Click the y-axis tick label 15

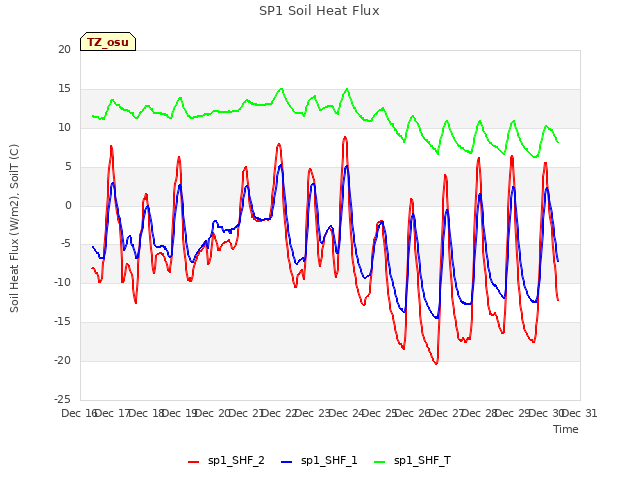pyautogui.click(x=64, y=89)
